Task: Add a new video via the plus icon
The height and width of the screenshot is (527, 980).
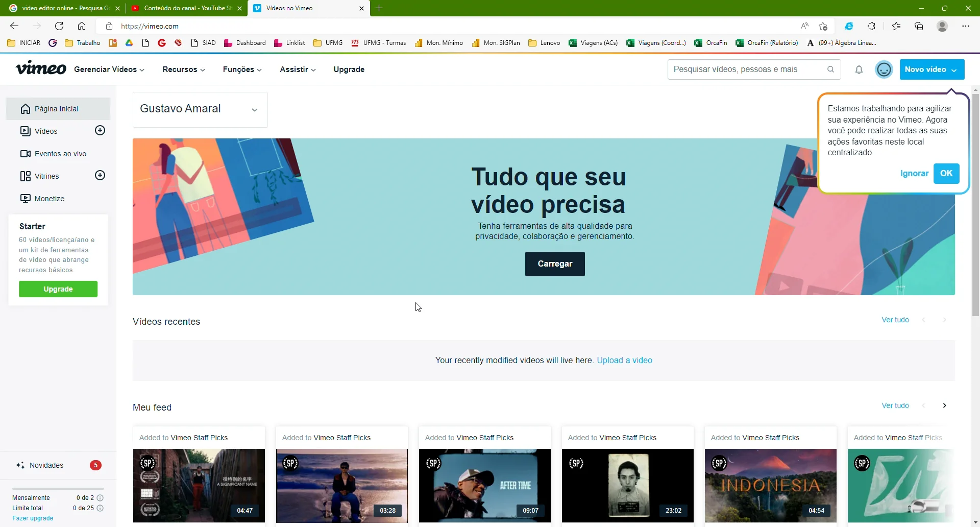Action: coord(100,130)
